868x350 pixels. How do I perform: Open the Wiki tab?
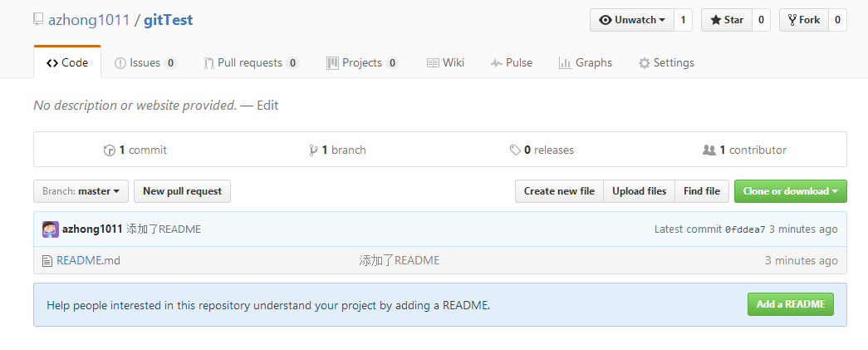pos(445,63)
